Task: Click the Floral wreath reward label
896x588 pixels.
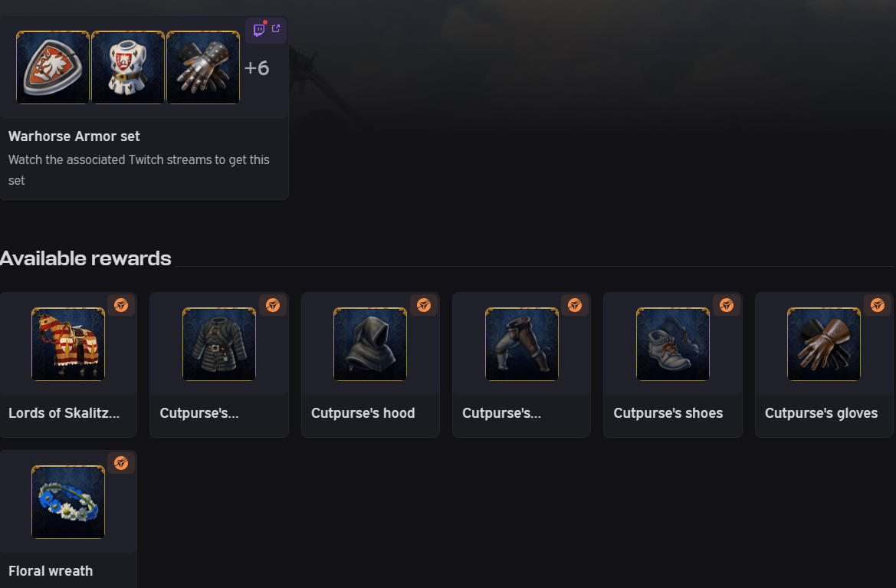Action: (51, 571)
